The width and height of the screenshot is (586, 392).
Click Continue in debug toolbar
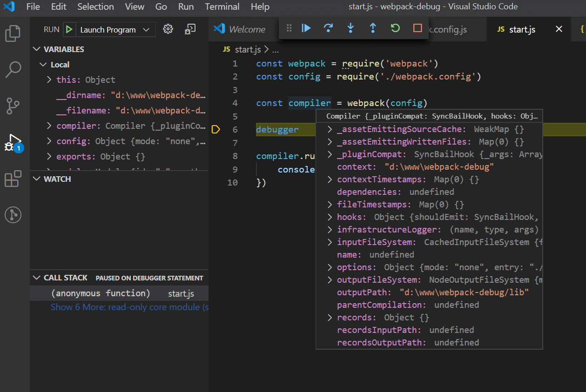(x=306, y=28)
